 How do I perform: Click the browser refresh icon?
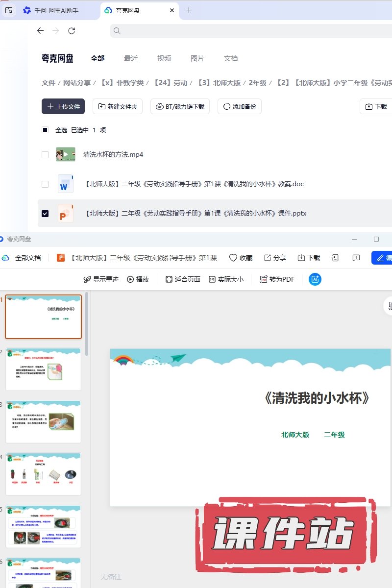click(72, 31)
